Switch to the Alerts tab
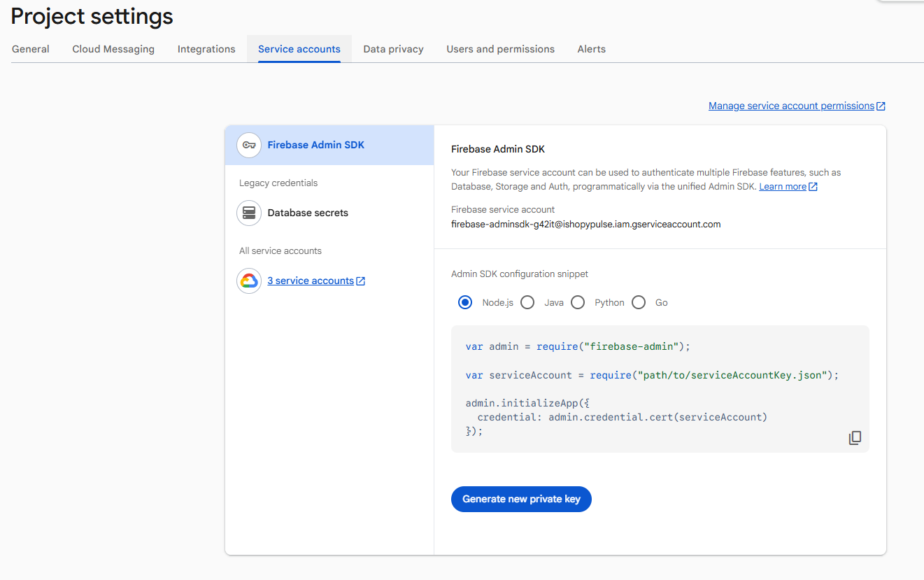The image size is (924, 580). click(592, 49)
